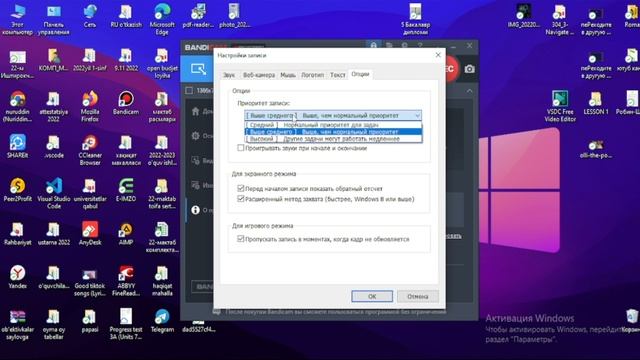This screenshot has height=360, width=640.
Task: Switch to the 'Логотип' tab
Action: tap(313, 75)
